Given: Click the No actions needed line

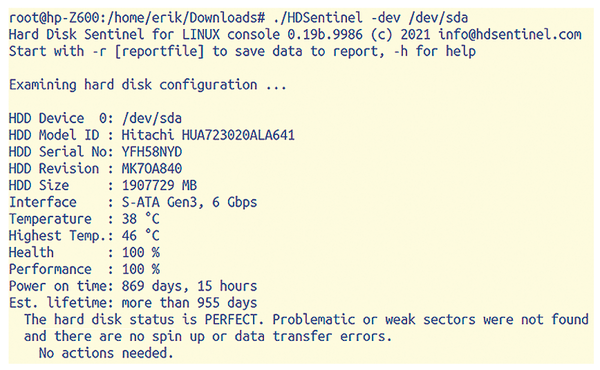Looking at the screenshot, I should [x=106, y=353].
